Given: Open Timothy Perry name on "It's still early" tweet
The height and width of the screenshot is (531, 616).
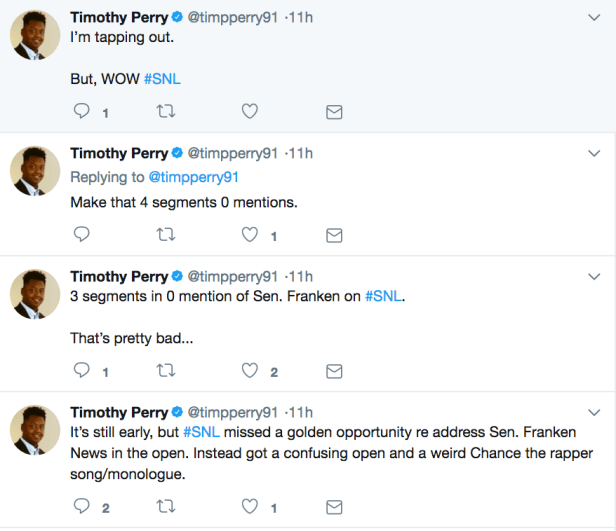Looking at the screenshot, I should 119,411.
